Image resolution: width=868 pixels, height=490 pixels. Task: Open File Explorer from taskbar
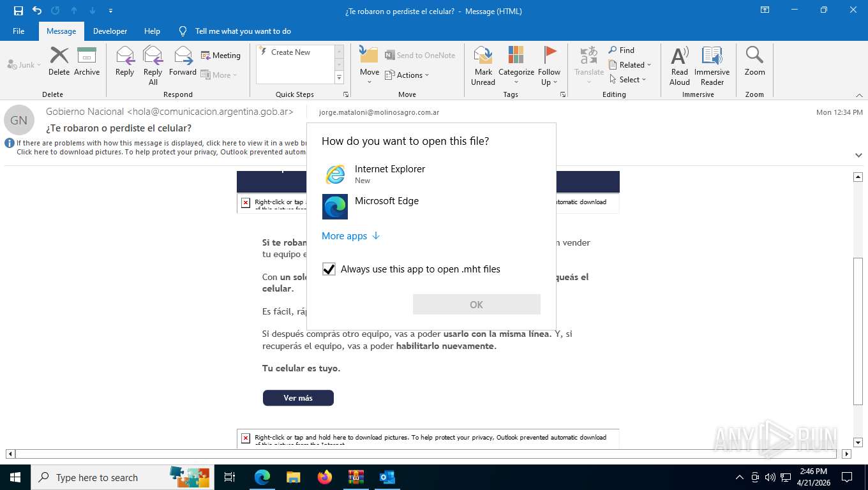coord(294,477)
